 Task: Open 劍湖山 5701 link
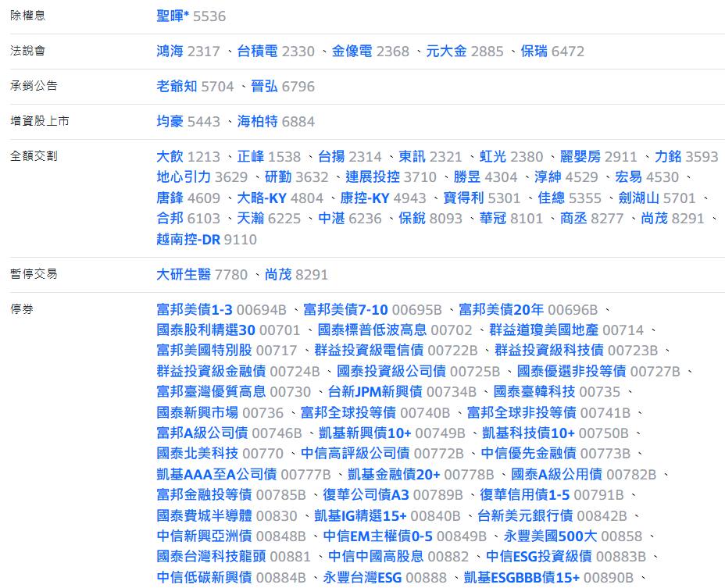point(658,198)
